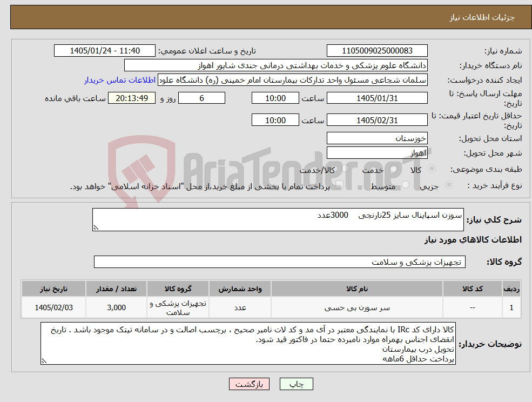532x402 pixels.
Task: Click the announcement date field 1405/01/24 - 11:40
Action: (104, 51)
